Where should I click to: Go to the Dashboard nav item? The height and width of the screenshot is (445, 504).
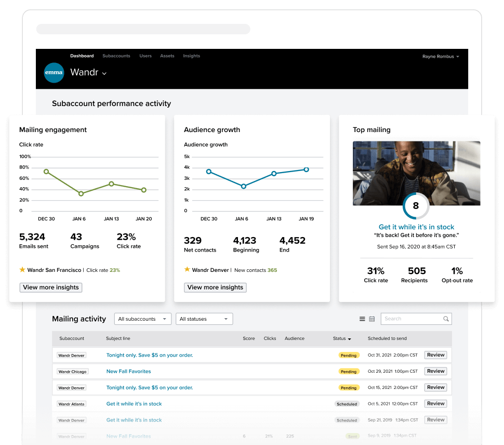[82, 56]
